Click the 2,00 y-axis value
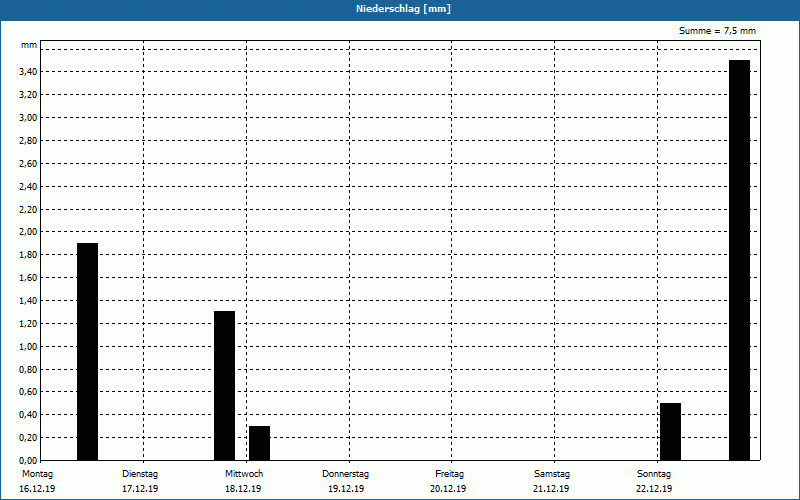The height and width of the screenshot is (500, 800). (28, 232)
